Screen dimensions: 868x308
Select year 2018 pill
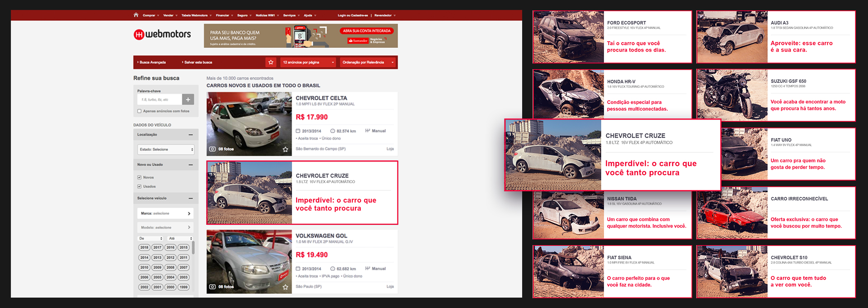point(144,247)
